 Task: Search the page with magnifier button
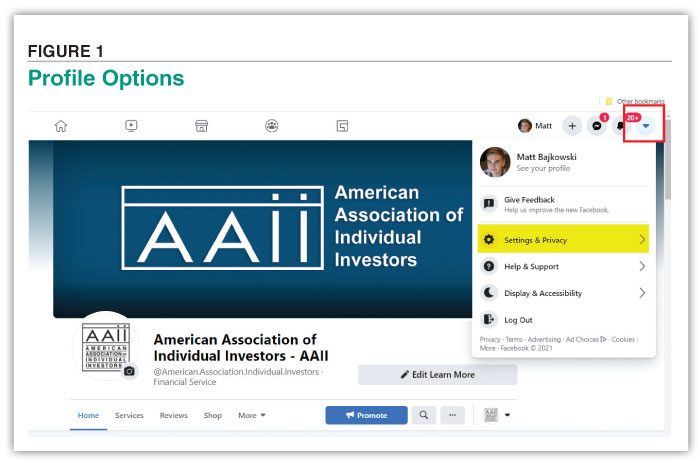(x=424, y=415)
